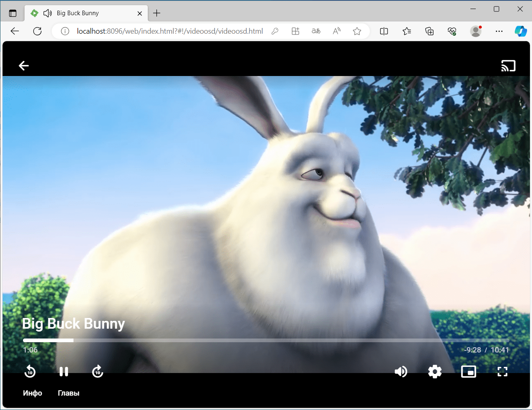Toggle picture-in-picture mode

(x=468, y=371)
